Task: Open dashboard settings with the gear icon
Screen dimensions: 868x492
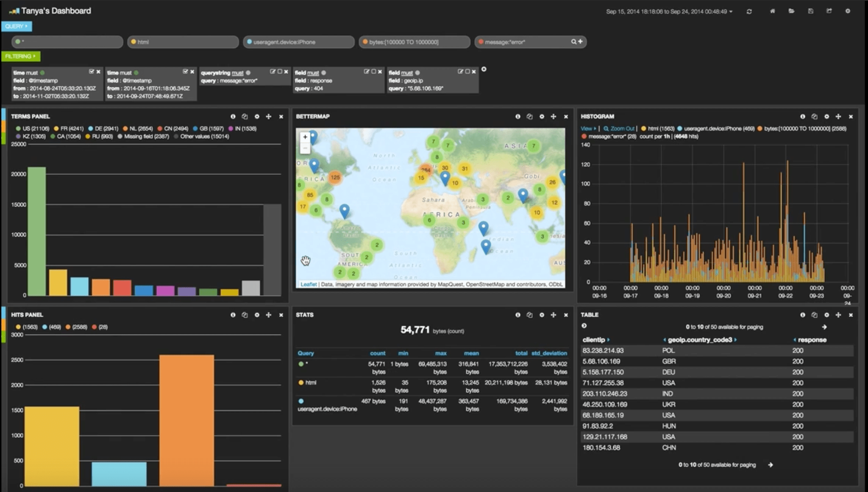Action: pos(848,11)
